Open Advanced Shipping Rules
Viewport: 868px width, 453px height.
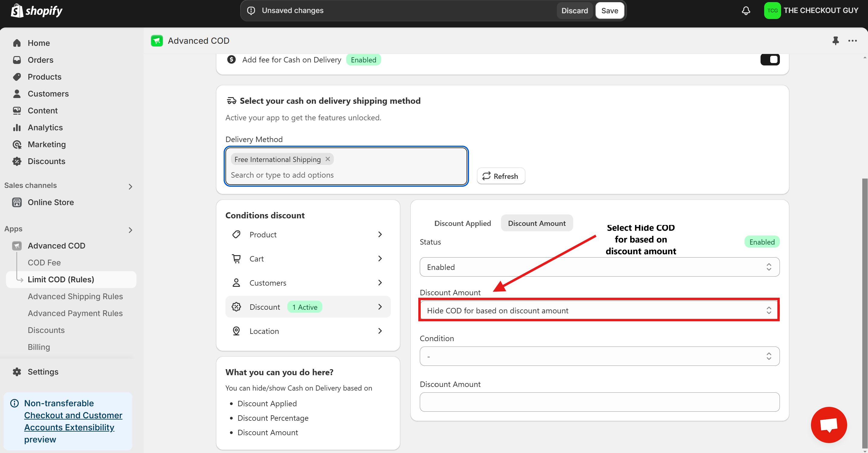pyautogui.click(x=75, y=296)
